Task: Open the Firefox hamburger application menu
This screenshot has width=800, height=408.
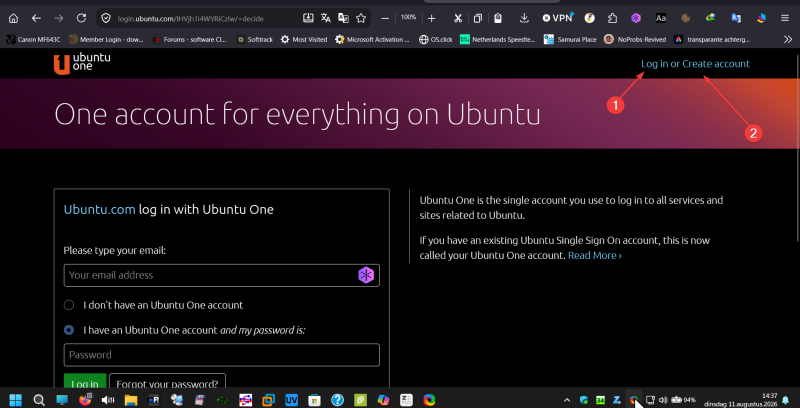Action: [x=785, y=18]
